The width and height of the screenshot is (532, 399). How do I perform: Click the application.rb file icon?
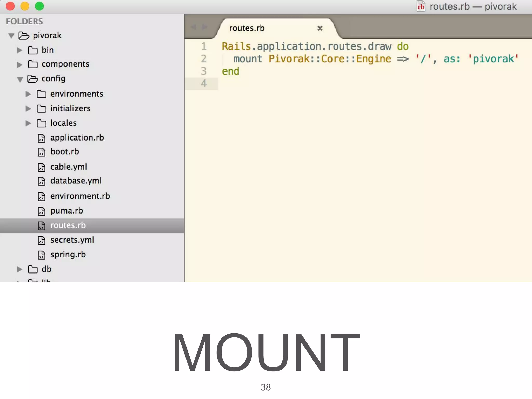tap(42, 138)
